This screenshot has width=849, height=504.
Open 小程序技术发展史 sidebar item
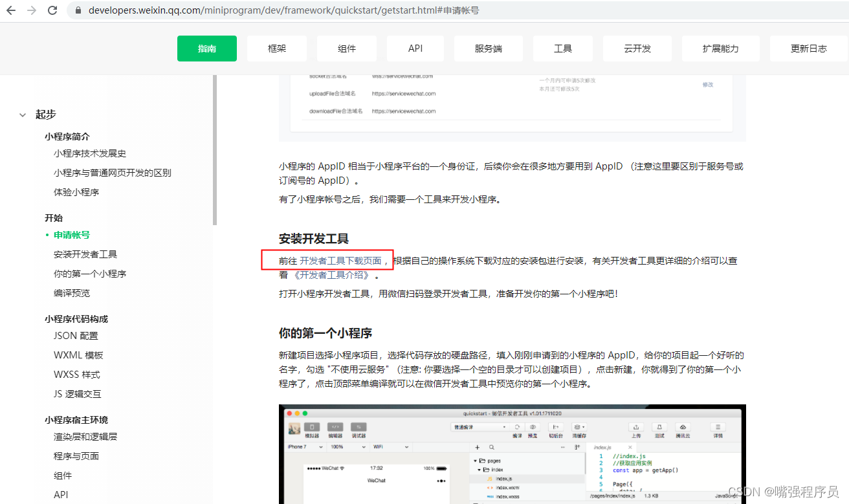tap(90, 153)
